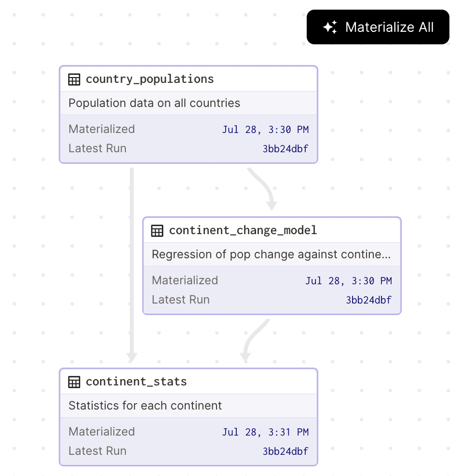The width and height of the screenshot is (461, 476).
Task: Open the country_populations latest run 3bb24dbf
Action: coord(285,149)
